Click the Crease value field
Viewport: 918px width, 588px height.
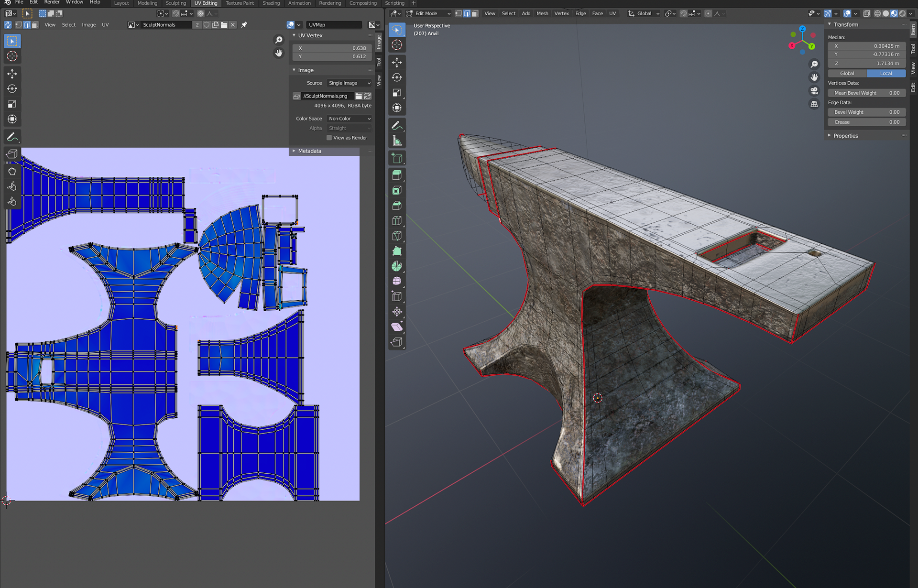(867, 122)
